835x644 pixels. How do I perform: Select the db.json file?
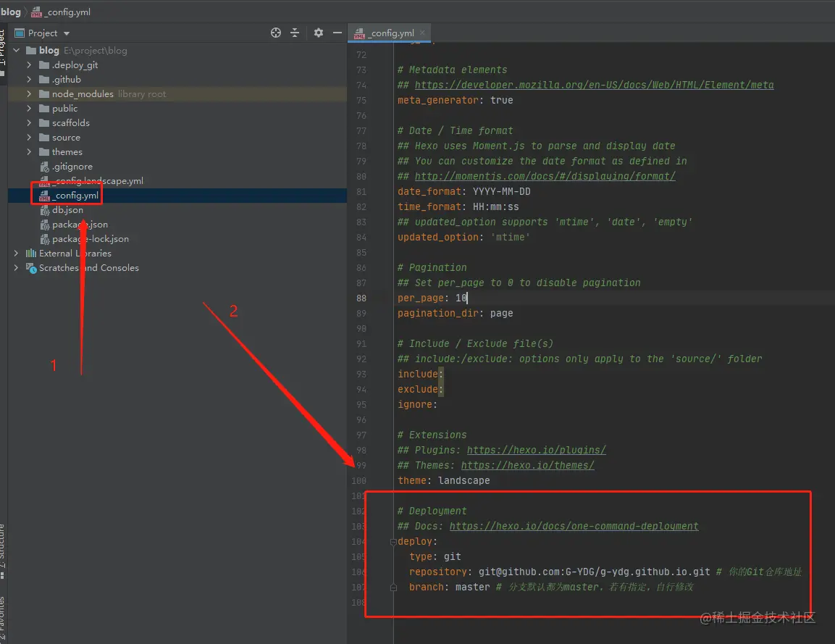[67, 210]
